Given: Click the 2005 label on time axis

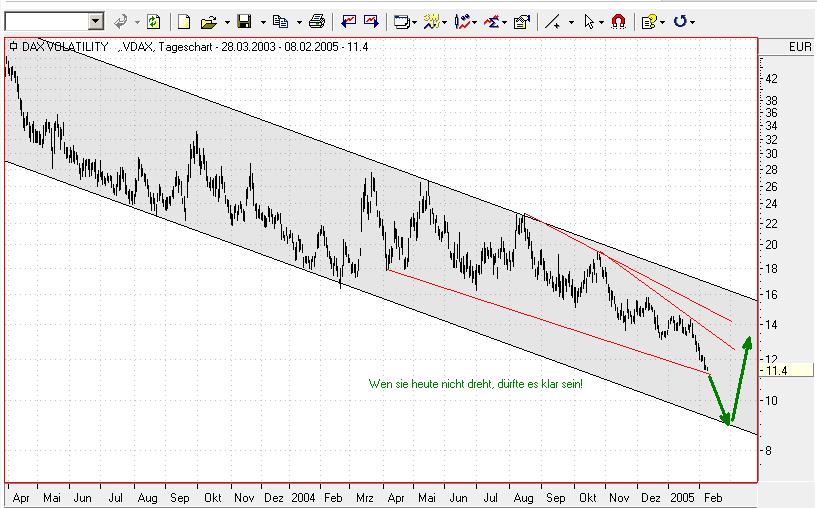Looking at the screenshot, I should point(682,498).
